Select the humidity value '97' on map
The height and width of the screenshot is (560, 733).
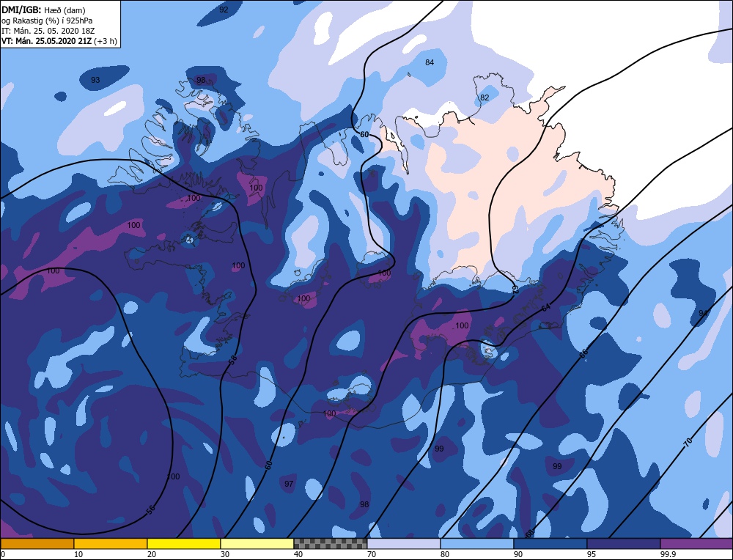(x=289, y=484)
